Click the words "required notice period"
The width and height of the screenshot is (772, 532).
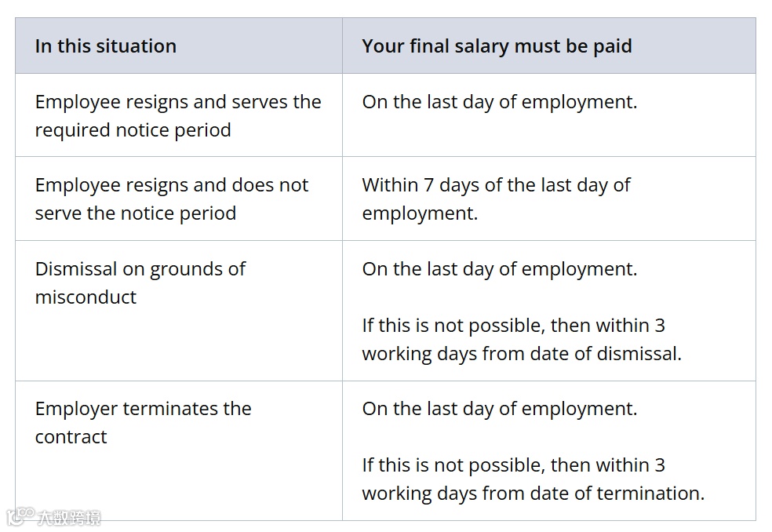point(133,130)
